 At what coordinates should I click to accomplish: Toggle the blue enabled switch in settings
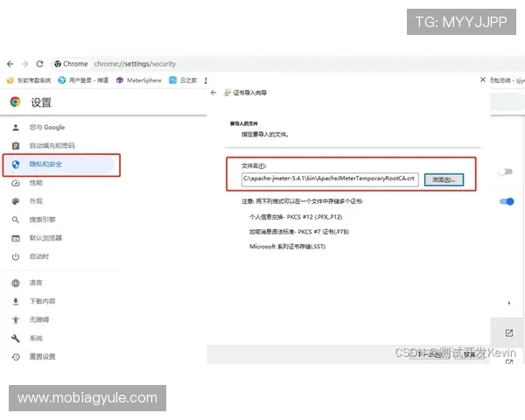coord(507,201)
